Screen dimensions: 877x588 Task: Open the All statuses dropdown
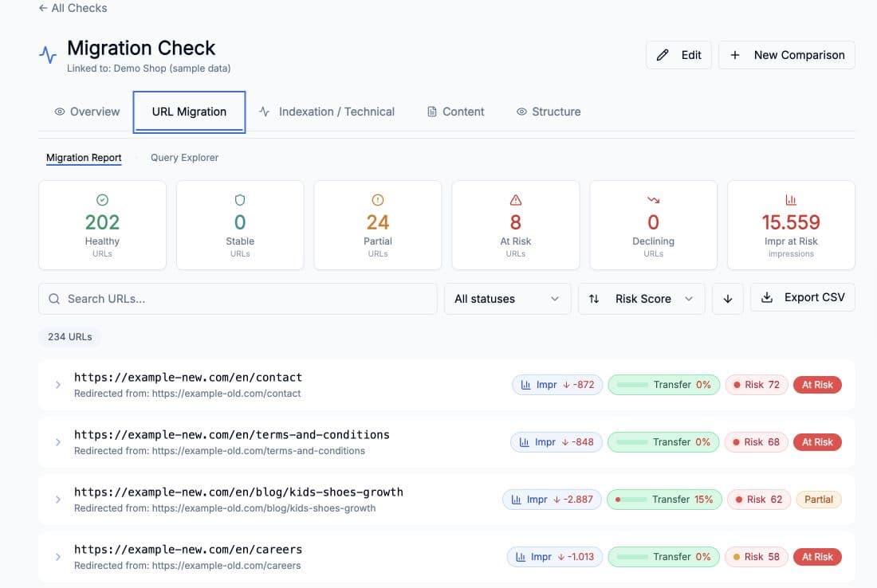(507, 299)
